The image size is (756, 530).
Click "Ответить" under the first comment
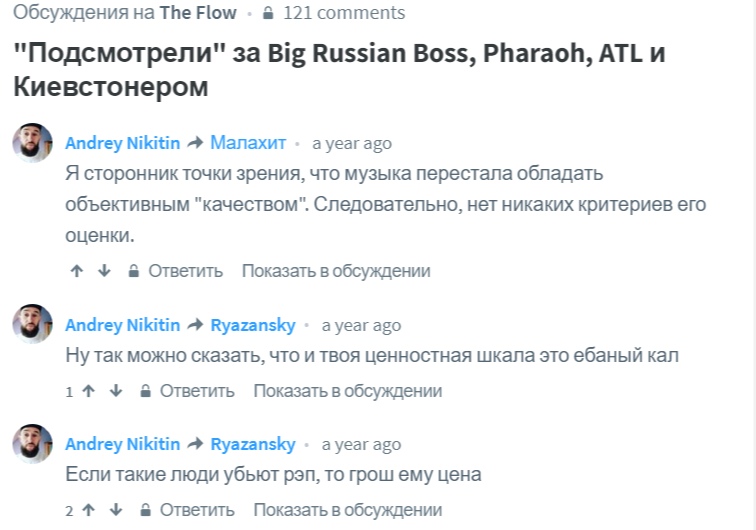pos(185,271)
